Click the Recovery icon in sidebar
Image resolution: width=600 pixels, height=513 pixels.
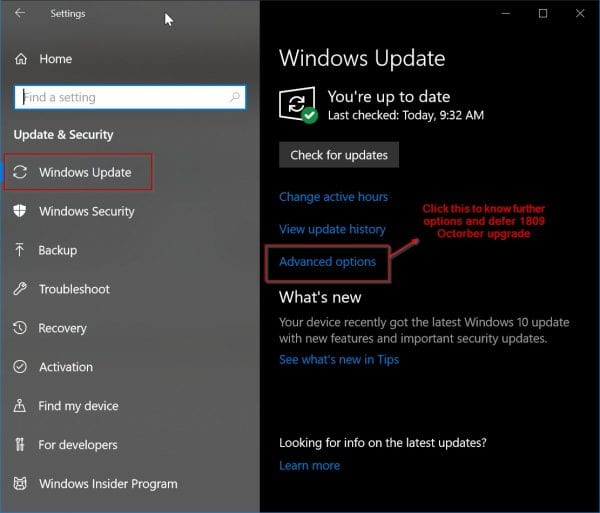[20, 328]
